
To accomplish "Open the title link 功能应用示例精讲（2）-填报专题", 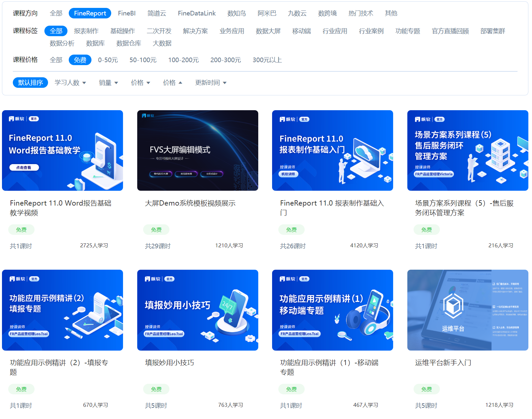I will (x=59, y=367).
